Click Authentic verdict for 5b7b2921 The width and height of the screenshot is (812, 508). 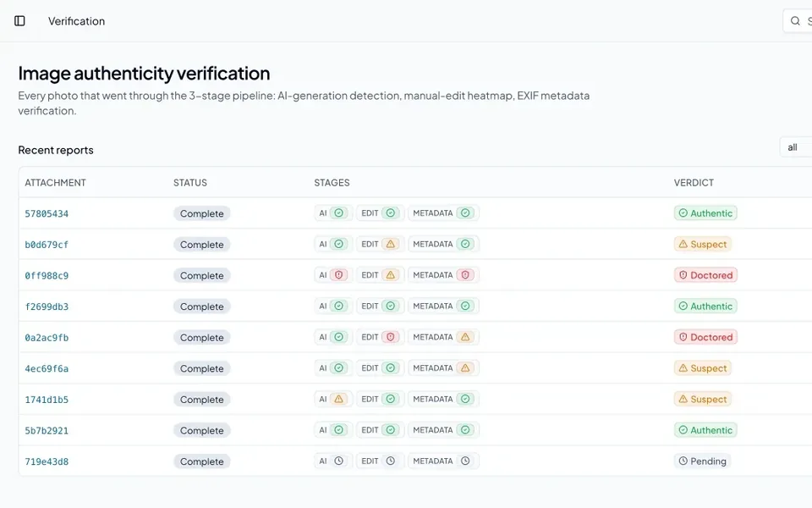click(x=705, y=430)
